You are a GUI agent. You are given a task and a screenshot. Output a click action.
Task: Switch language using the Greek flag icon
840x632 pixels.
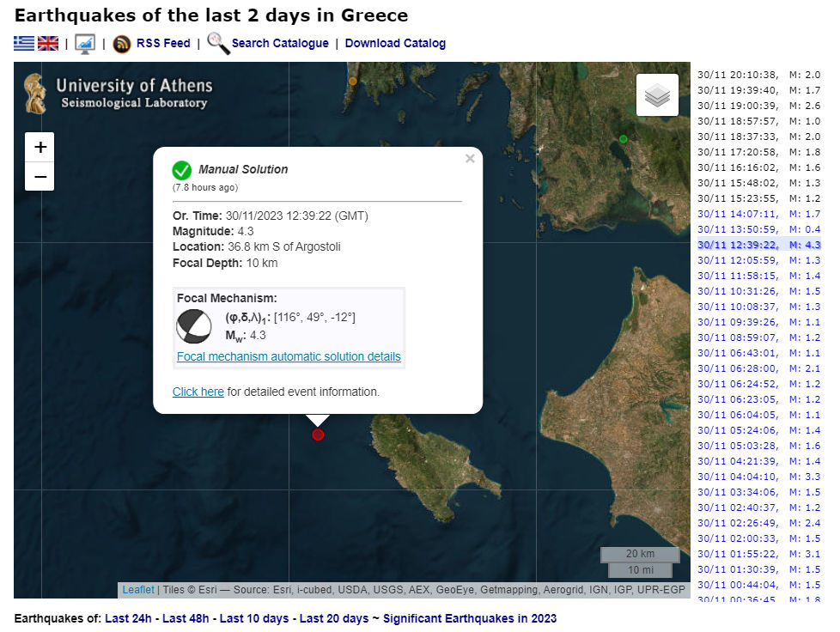click(24, 44)
